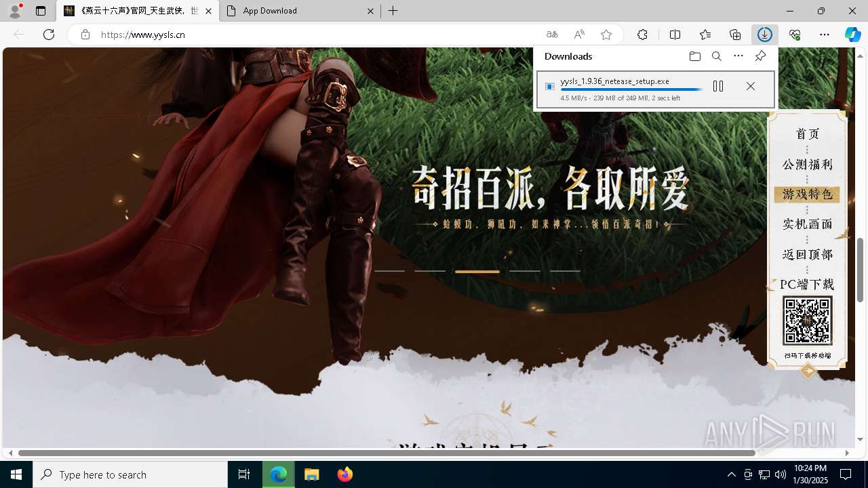This screenshot has width=868, height=488.
Task: Open File Explorer from taskbar
Action: coord(312,474)
